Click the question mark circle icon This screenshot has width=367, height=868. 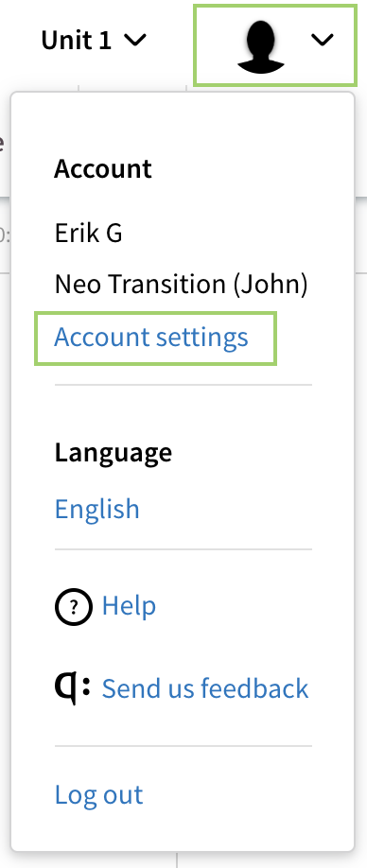(74, 607)
